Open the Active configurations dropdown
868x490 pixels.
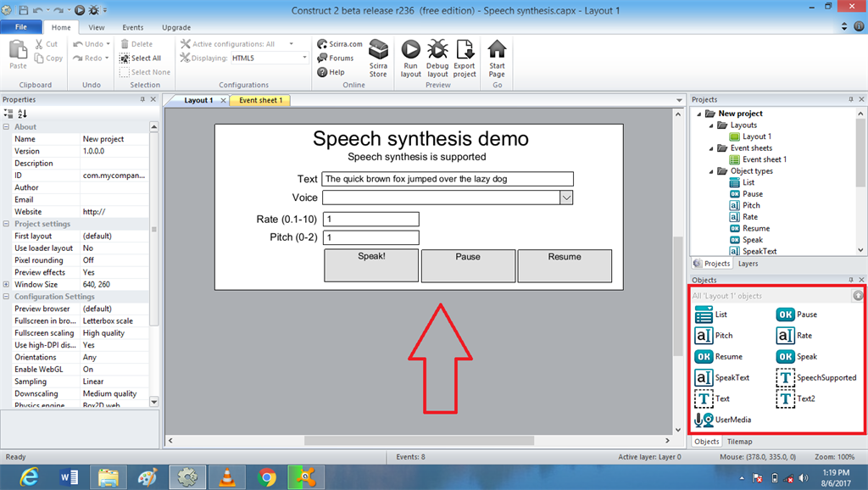(x=291, y=43)
